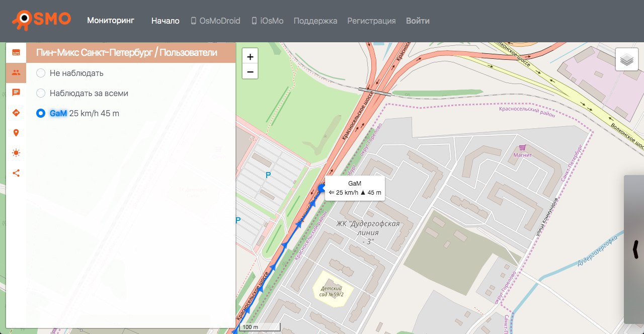Click the highlighted GaM name in the list
644x334 pixels.
(58, 113)
